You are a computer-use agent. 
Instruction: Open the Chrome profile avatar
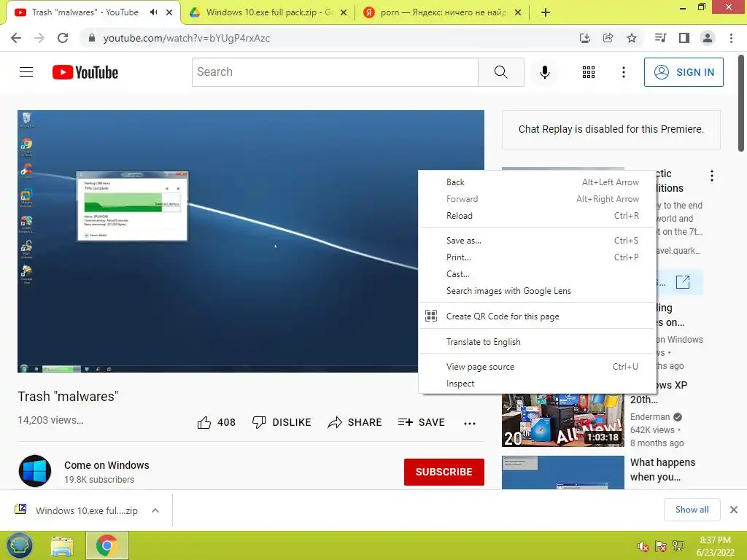click(708, 38)
